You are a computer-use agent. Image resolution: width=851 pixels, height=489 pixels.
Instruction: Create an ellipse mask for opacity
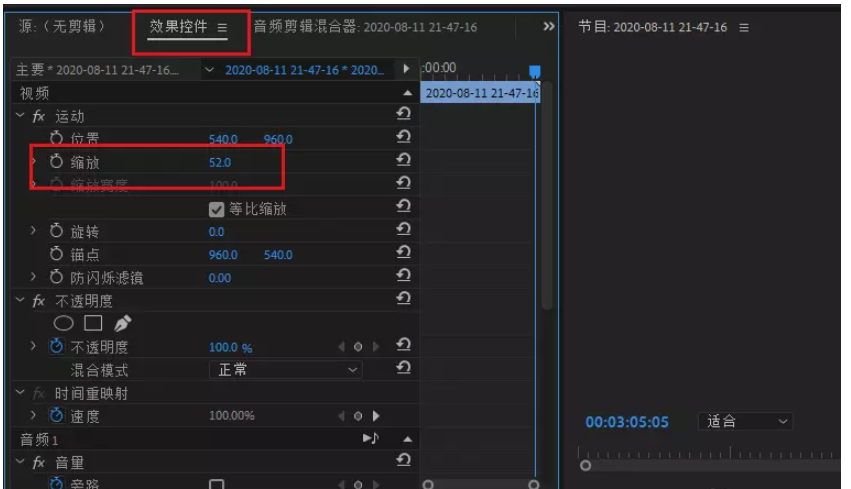(x=63, y=323)
